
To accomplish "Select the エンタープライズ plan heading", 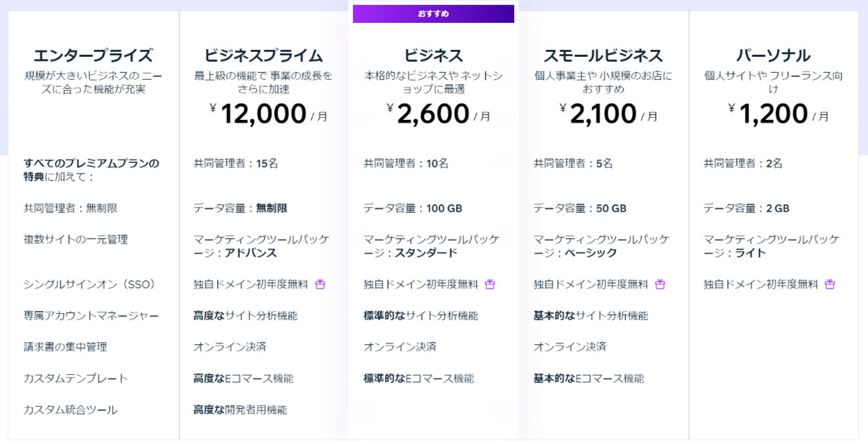I will pos(93,56).
